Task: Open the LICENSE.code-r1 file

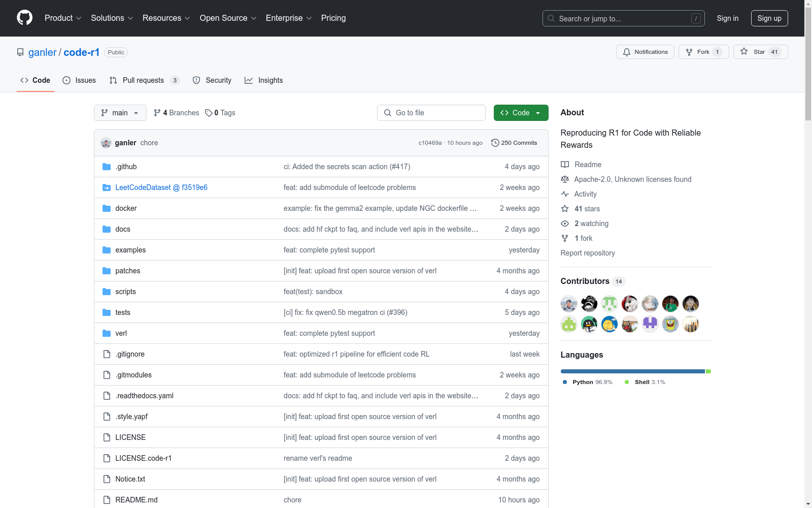Action: pyautogui.click(x=144, y=458)
